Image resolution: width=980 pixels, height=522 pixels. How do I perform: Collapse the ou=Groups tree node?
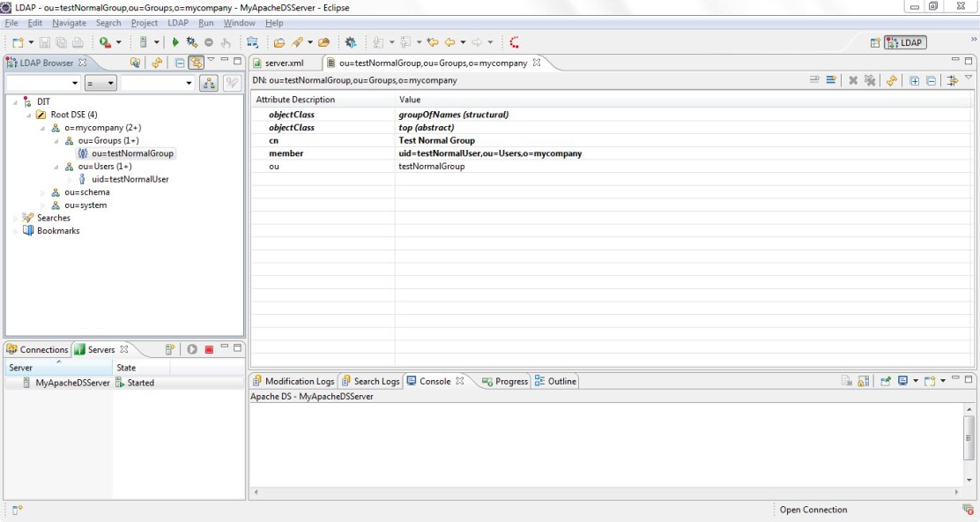click(56, 141)
